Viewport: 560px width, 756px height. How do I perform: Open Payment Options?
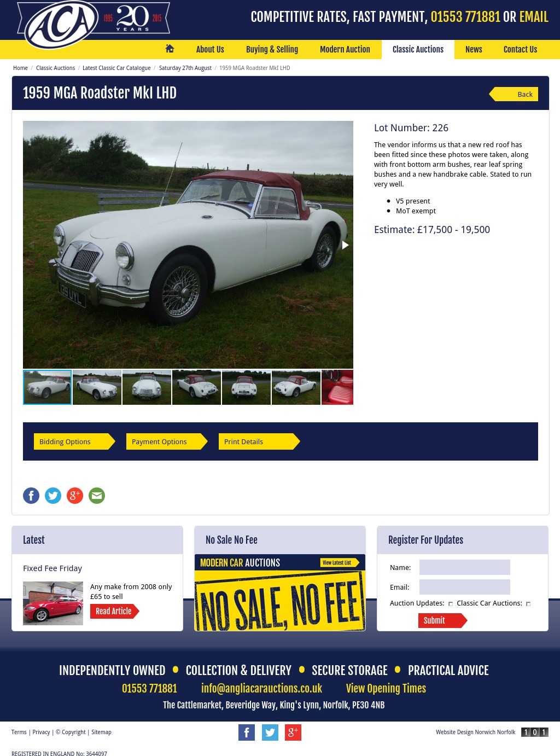click(x=167, y=441)
